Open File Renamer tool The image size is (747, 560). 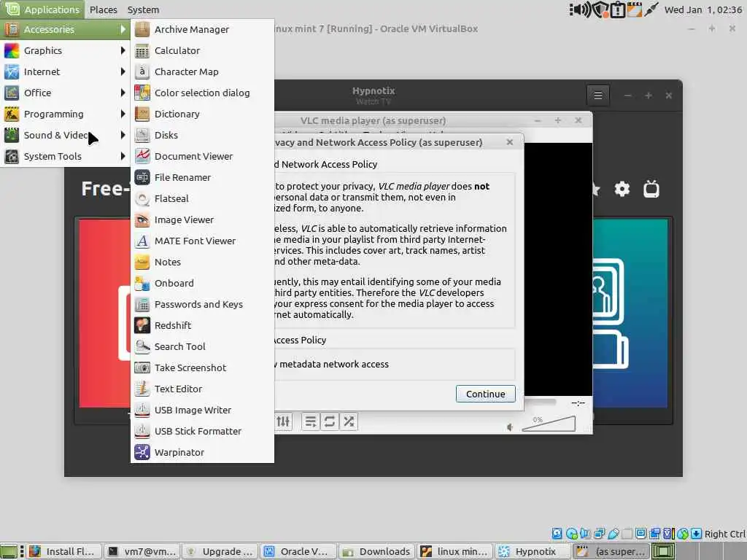click(x=202, y=178)
